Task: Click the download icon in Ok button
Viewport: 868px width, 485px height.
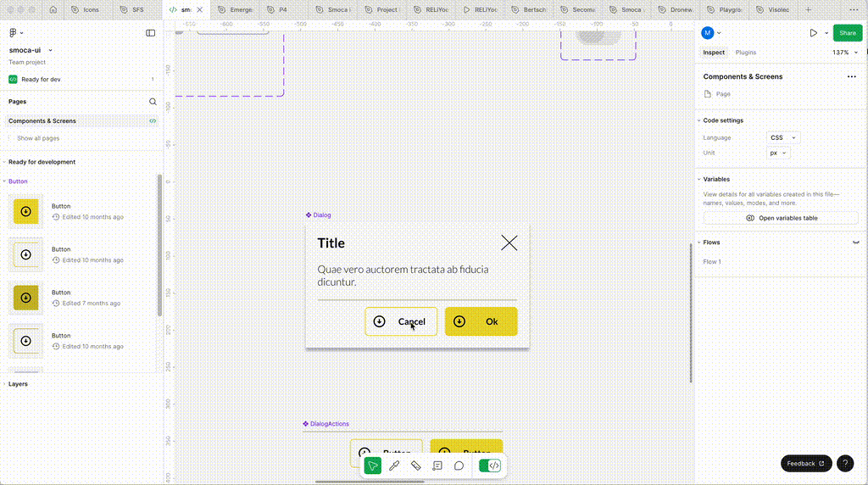Action: pos(459,321)
